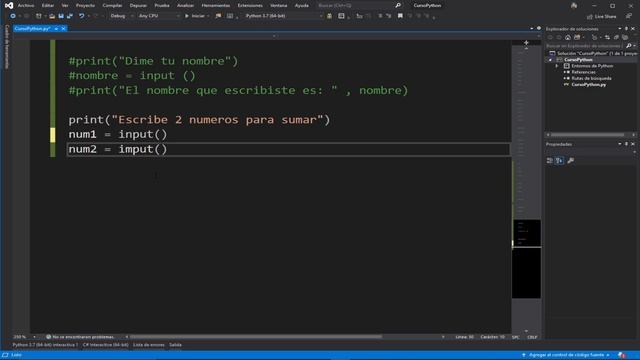Click the Alphabetical sort icon in Propiedades
The image size is (640, 360).
coord(559,161)
